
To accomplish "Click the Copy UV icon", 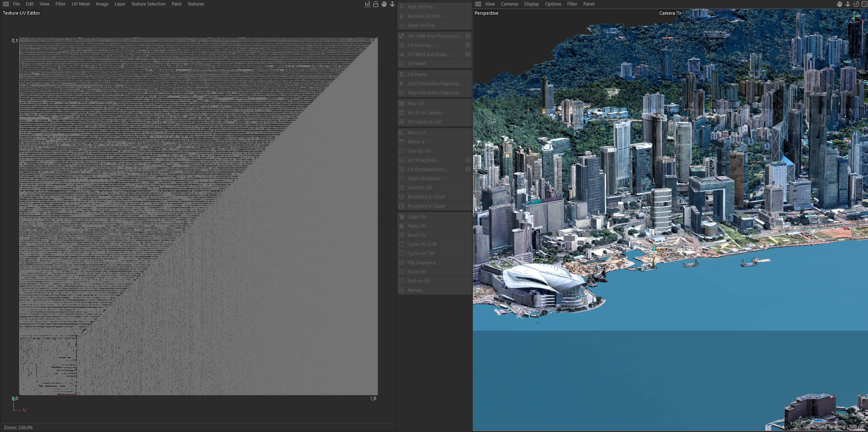I will click(x=402, y=217).
